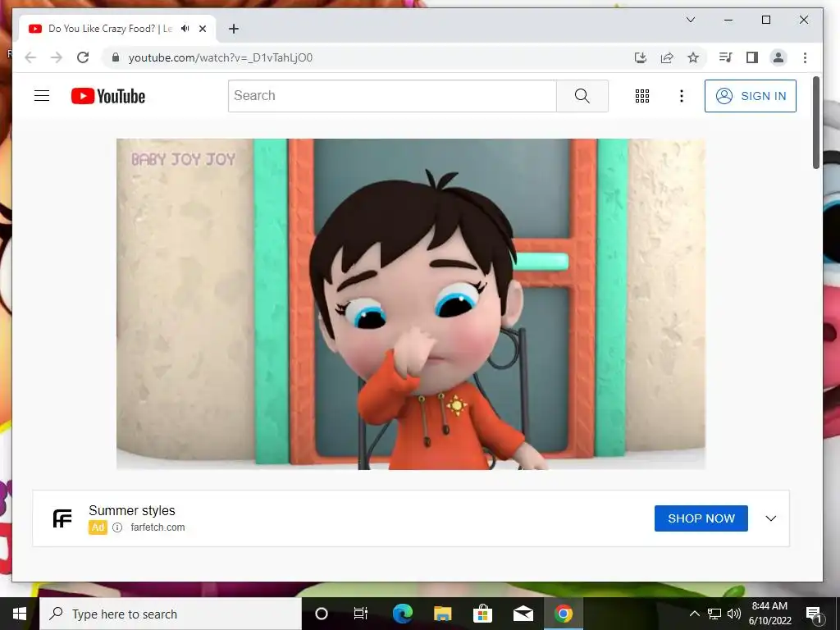Click the SIGN IN button

[750, 96]
